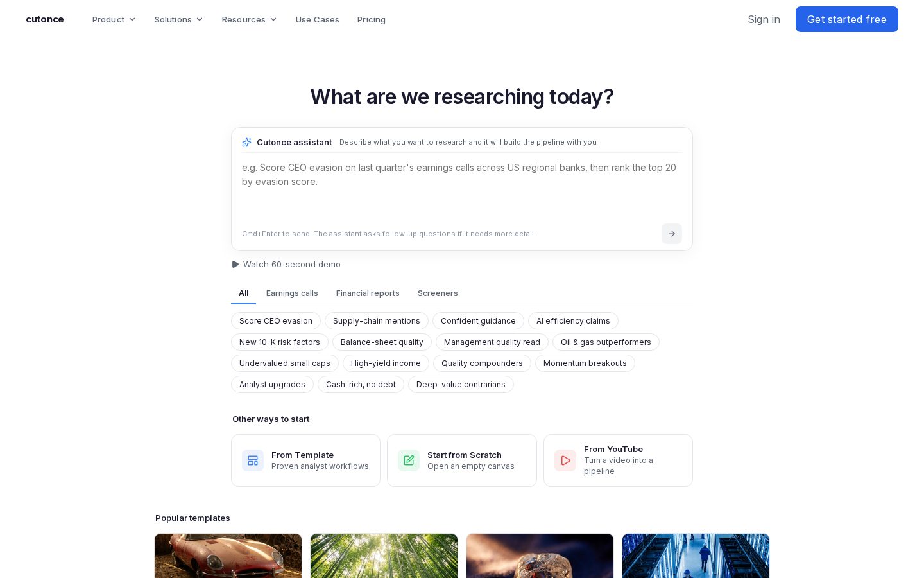Click the Sign in link
Screen dimensions: 924x578
(764, 19)
